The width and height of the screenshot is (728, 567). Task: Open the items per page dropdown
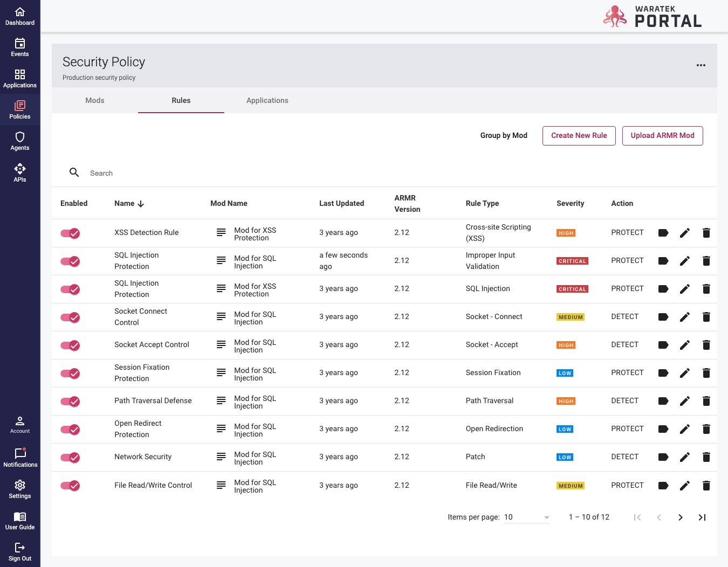[526, 517]
